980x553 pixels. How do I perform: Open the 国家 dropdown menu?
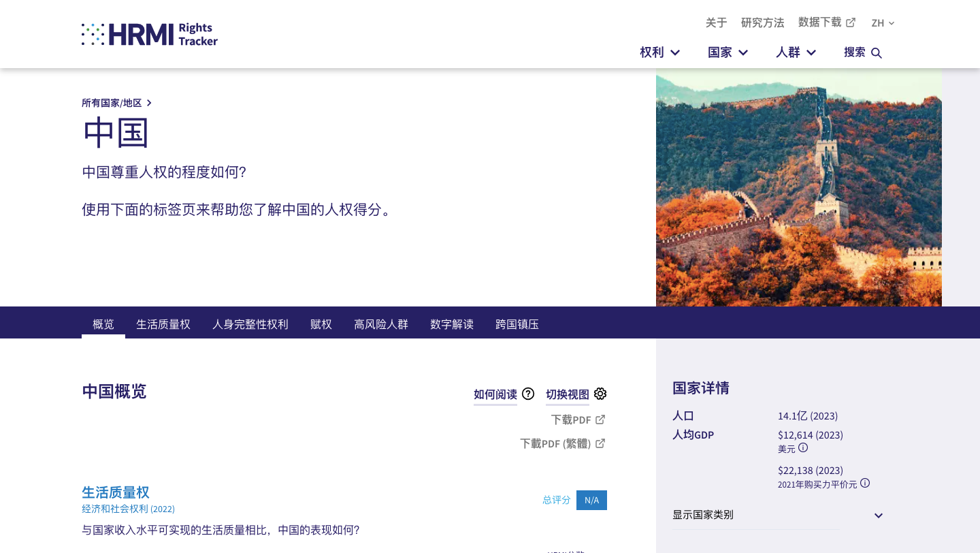click(728, 52)
